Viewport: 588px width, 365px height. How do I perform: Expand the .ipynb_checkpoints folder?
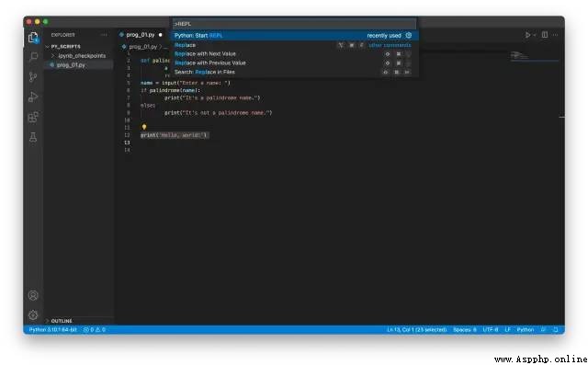click(78, 56)
